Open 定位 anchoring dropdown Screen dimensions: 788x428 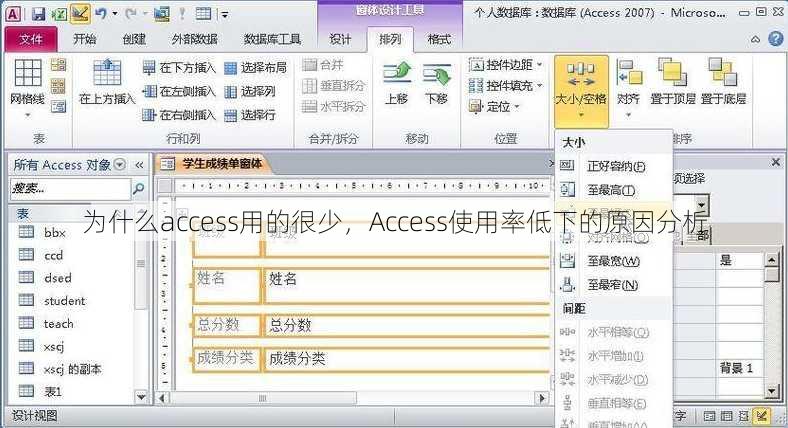pos(494,106)
